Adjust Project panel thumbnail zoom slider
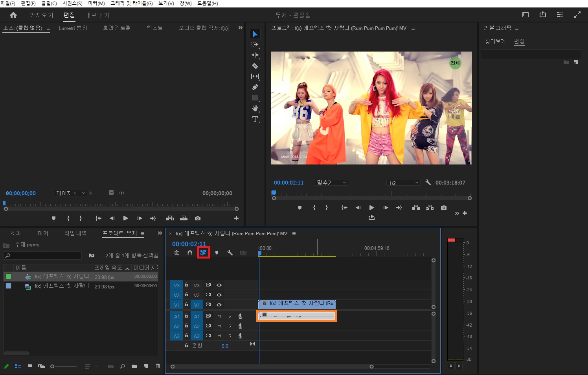 [63, 366]
